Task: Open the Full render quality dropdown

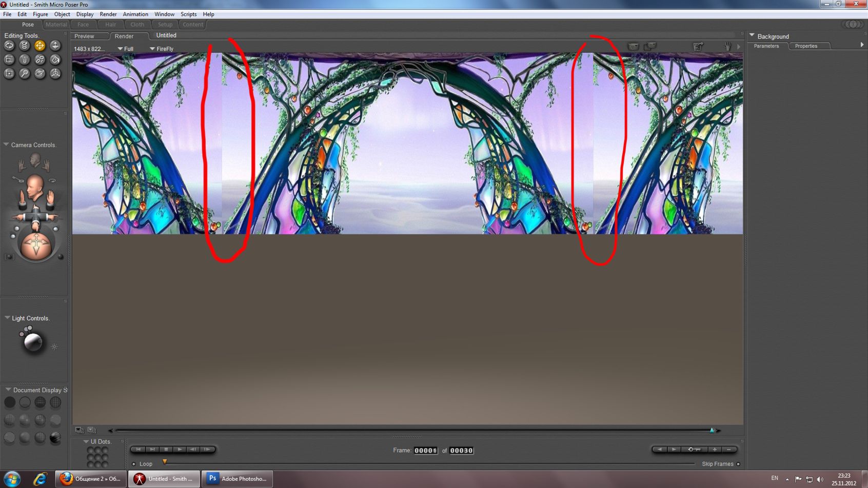Action: tap(126, 49)
